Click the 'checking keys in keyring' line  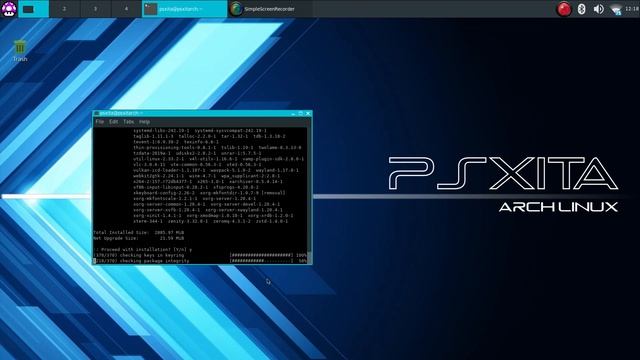(x=200, y=255)
